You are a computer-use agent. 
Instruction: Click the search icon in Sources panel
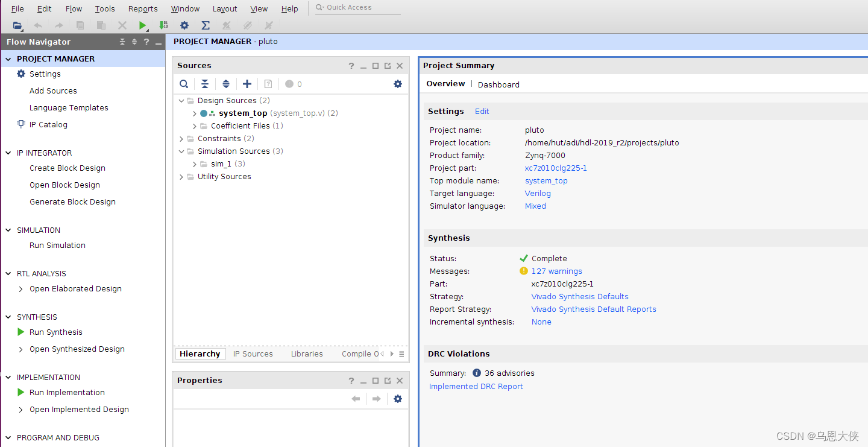pos(184,84)
